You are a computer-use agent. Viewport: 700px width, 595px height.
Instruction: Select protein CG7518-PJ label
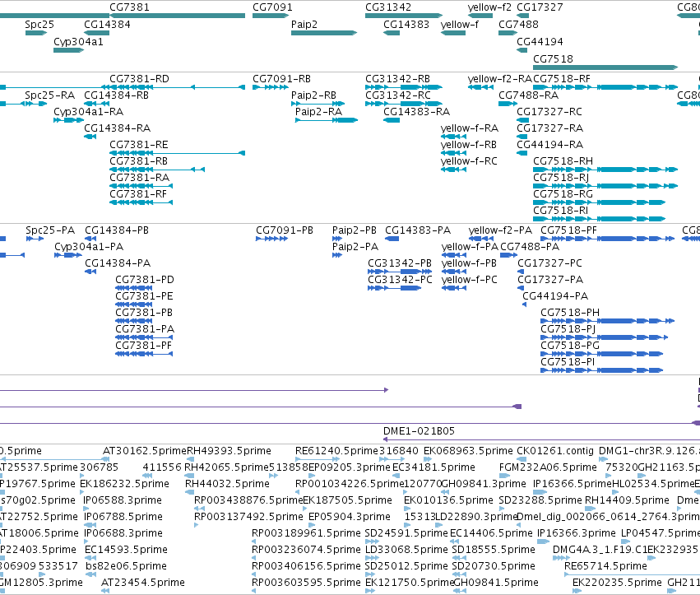pyautogui.click(x=568, y=329)
